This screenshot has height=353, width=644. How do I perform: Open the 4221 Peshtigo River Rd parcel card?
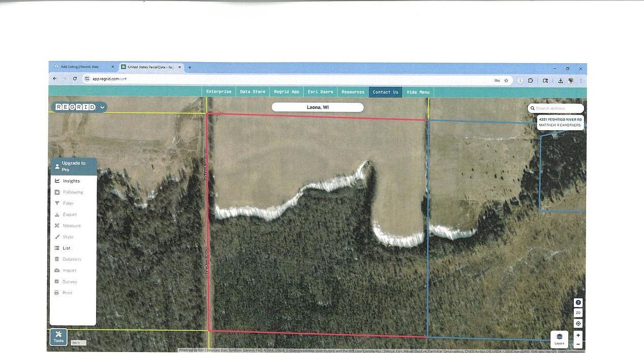coord(560,122)
